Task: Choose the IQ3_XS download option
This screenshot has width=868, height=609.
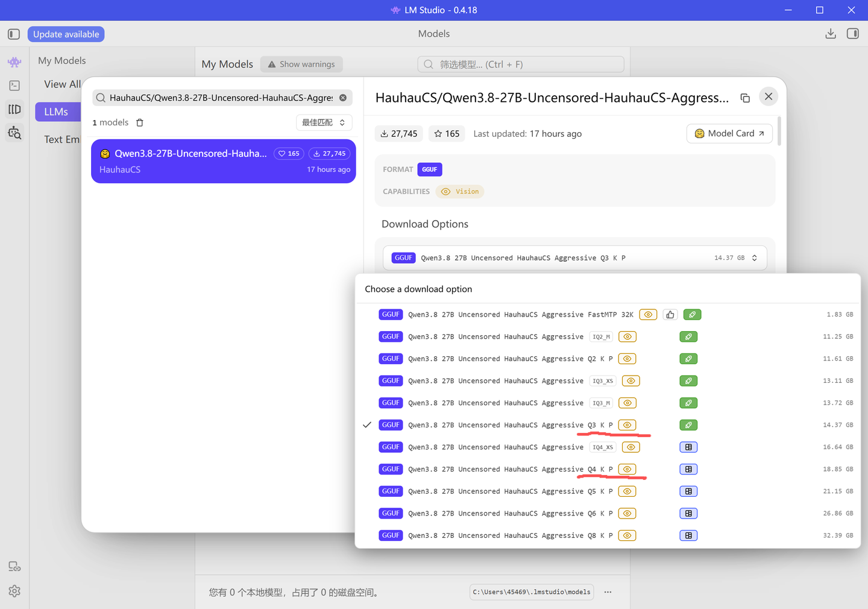Action: (x=607, y=381)
